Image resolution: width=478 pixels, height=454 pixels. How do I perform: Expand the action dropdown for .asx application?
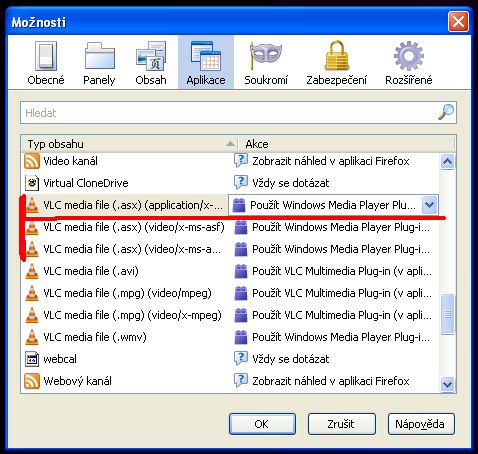click(x=429, y=205)
